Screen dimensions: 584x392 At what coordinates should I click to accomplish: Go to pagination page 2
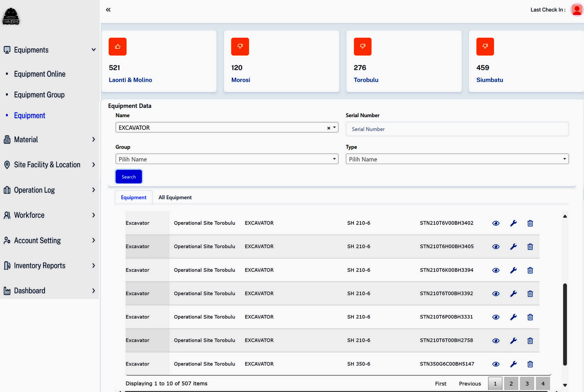(x=511, y=384)
